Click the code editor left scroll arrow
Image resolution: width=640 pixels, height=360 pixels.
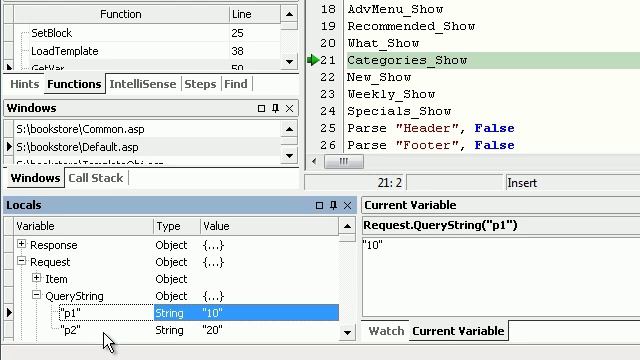click(314, 162)
